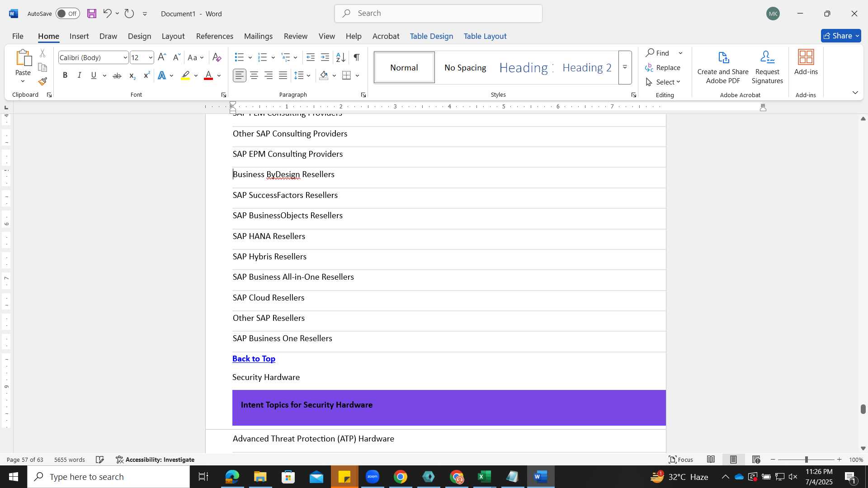Toggle underline formatting
Screen dimensions: 868x488
[x=94, y=75]
